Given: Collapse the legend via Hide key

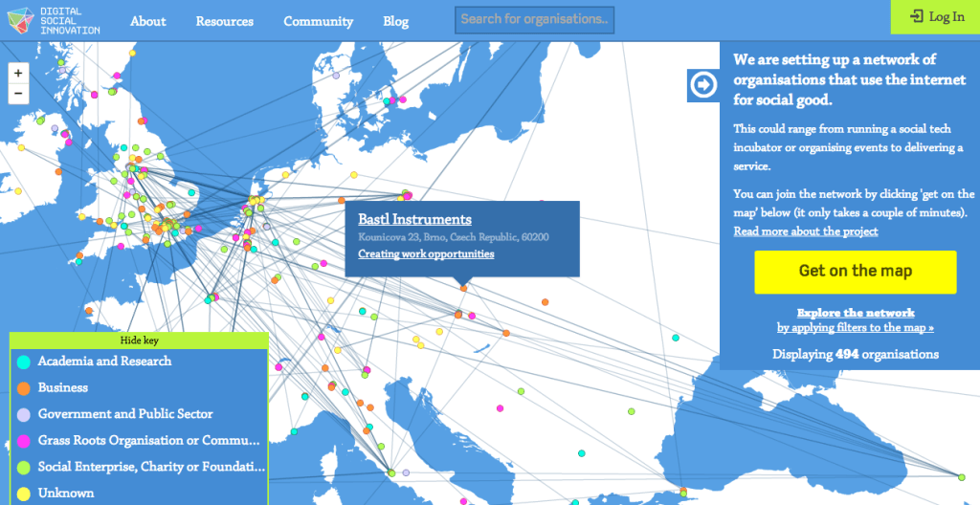Looking at the screenshot, I should tap(138, 340).
